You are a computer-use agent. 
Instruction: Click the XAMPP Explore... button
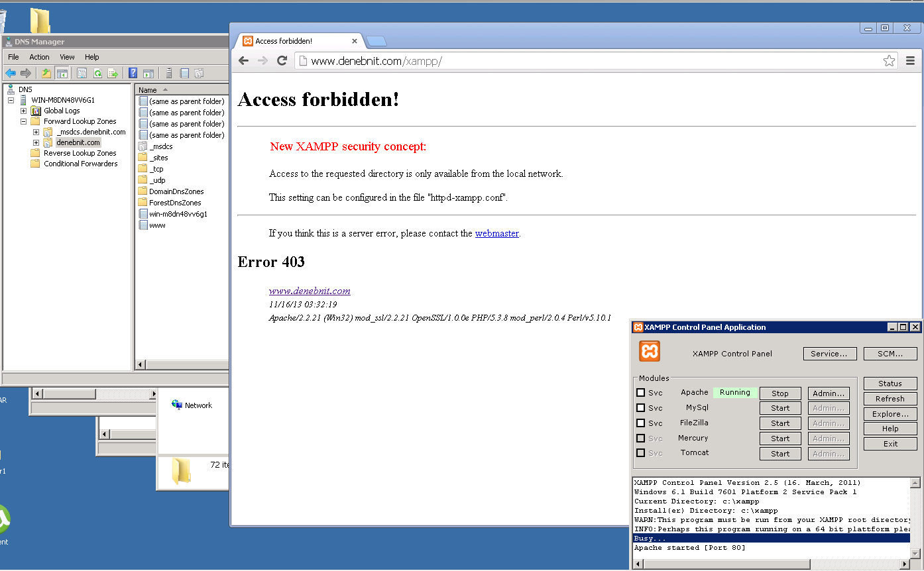coord(890,414)
